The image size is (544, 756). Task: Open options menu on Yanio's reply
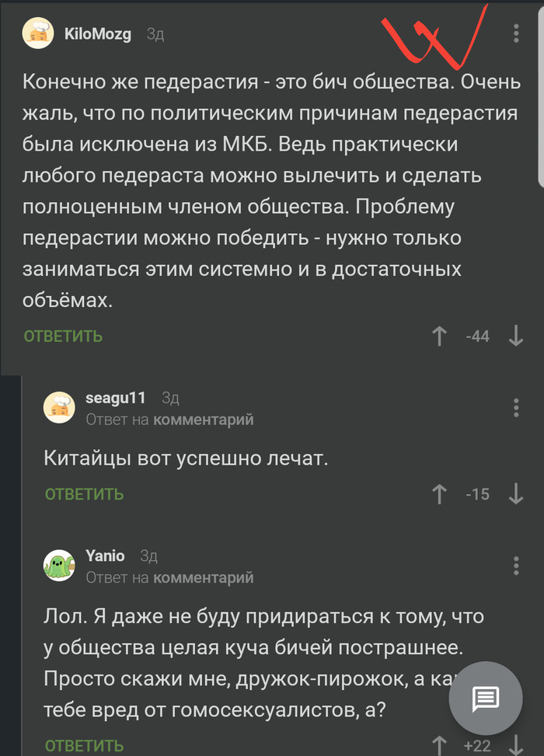(516, 566)
